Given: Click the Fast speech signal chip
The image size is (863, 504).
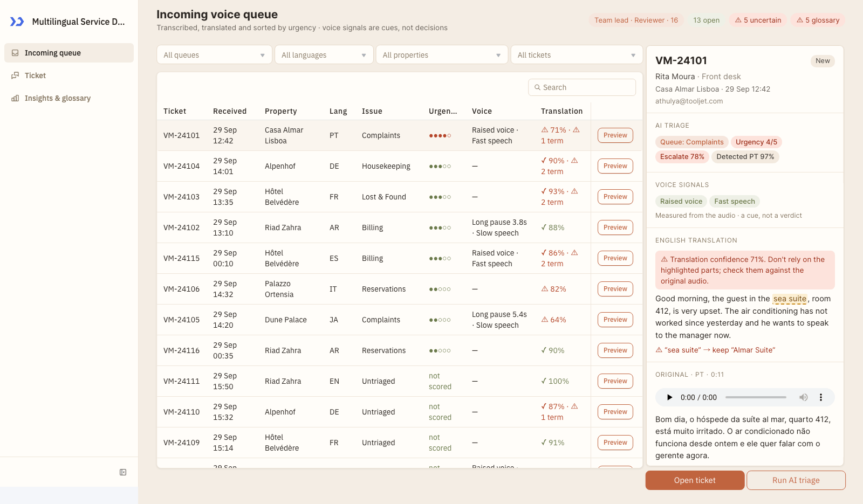Looking at the screenshot, I should click(x=734, y=202).
